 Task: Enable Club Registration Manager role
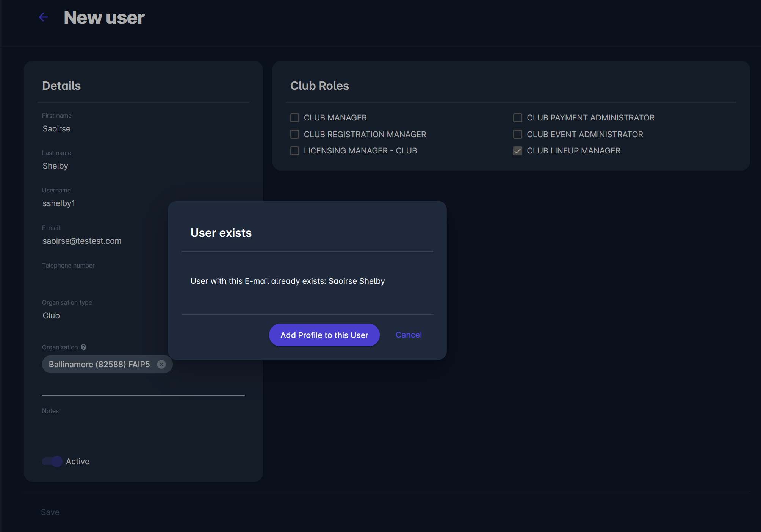point(294,134)
